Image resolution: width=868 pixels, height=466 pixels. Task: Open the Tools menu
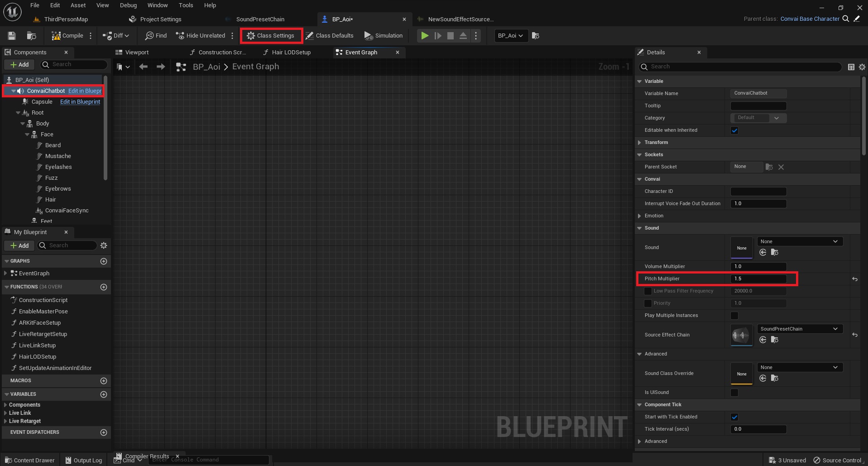click(x=186, y=5)
